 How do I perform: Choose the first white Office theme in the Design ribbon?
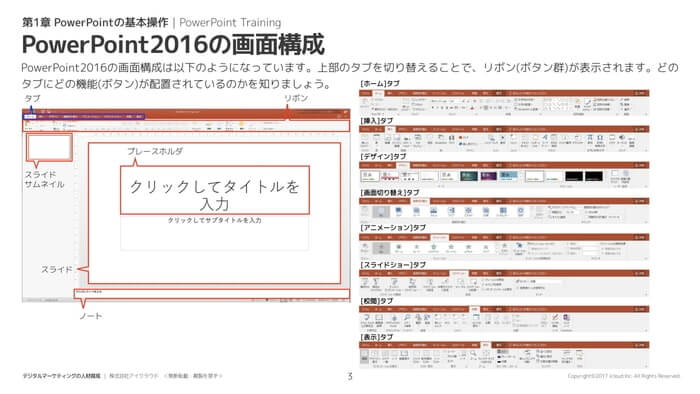pyautogui.click(x=370, y=176)
